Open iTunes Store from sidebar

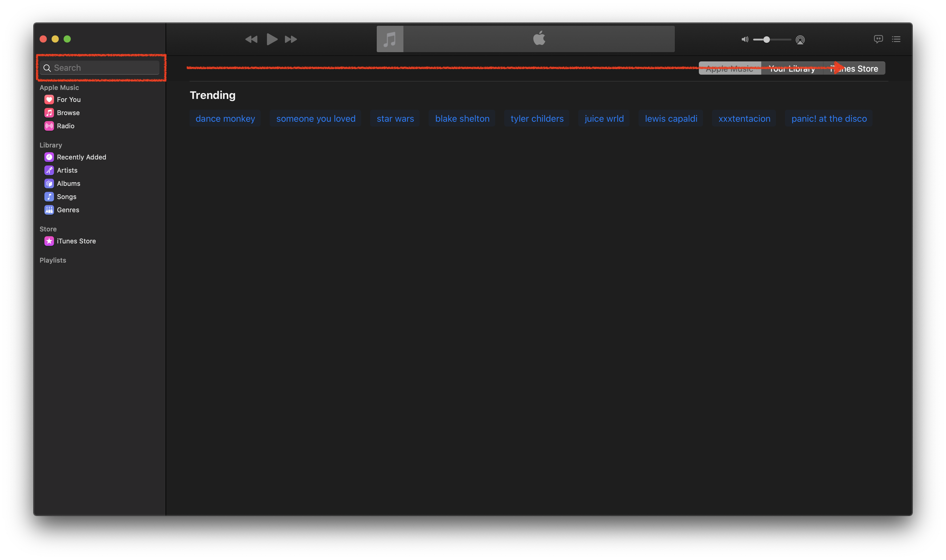coord(76,241)
